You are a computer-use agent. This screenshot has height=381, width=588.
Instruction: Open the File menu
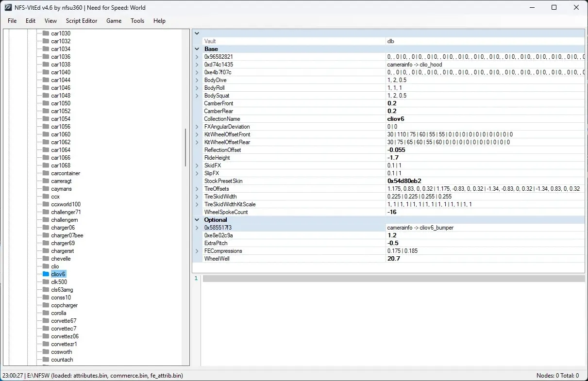(x=12, y=21)
